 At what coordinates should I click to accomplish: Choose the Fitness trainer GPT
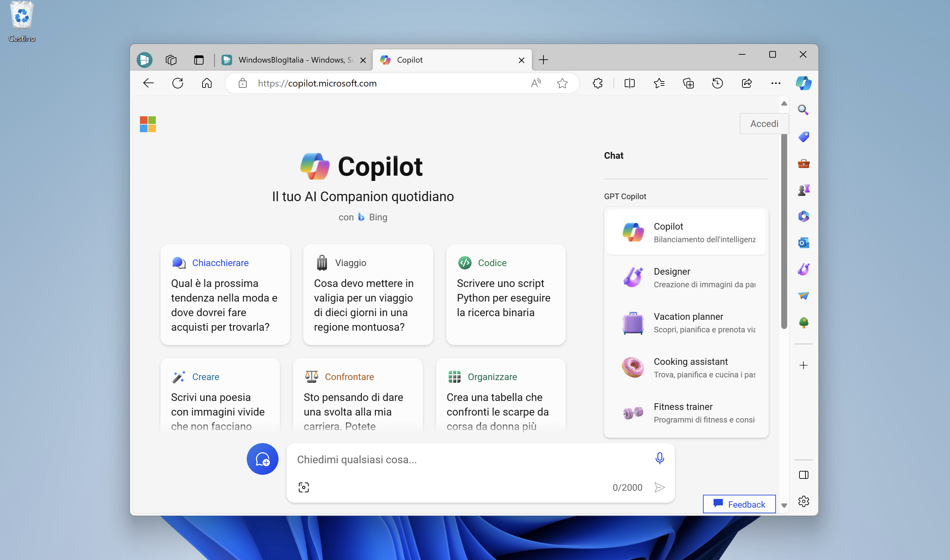[x=686, y=413]
